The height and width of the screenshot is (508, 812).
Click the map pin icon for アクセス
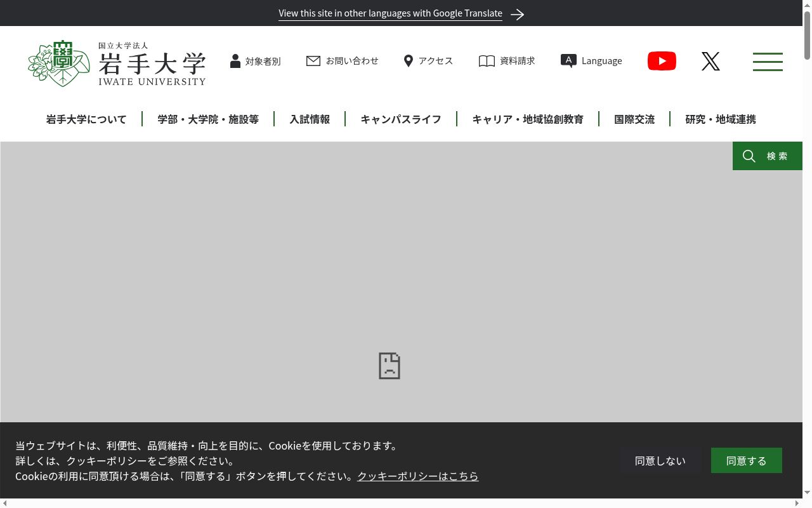coord(409,61)
